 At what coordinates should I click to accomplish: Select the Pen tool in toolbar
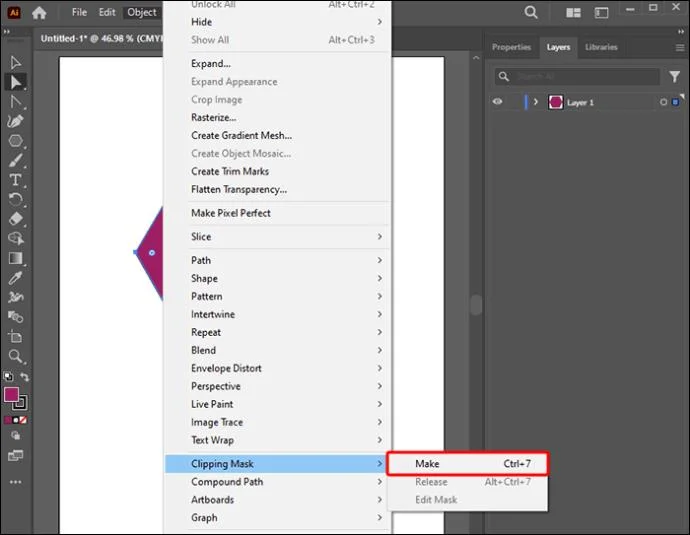pyautogui.click(x=15, y=121)
